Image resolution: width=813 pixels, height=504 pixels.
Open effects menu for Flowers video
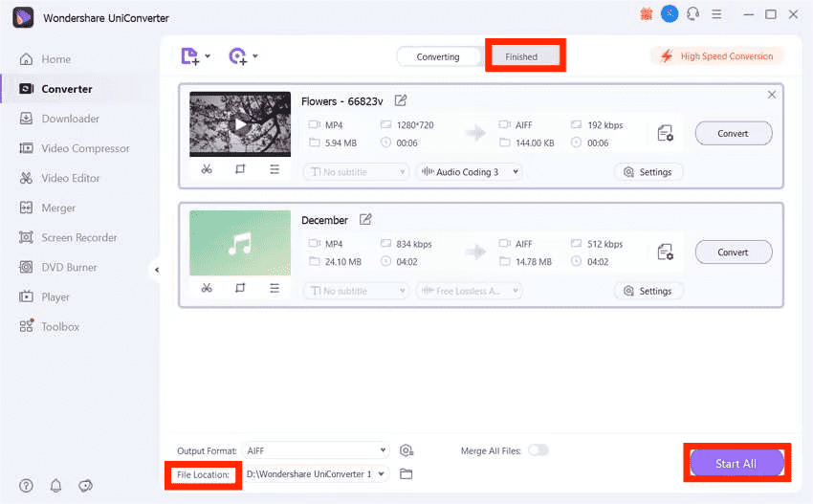pyautogui.click(x=275, y=169)
